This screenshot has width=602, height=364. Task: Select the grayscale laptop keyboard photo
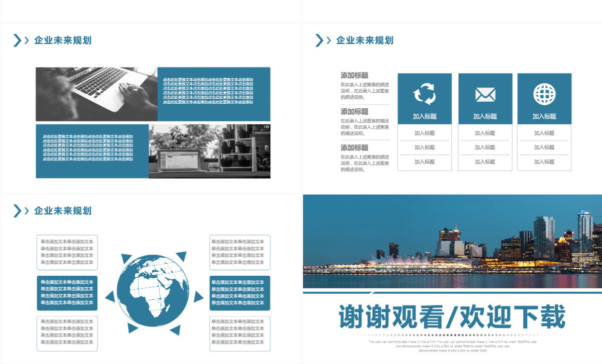(x=96, y=94)
